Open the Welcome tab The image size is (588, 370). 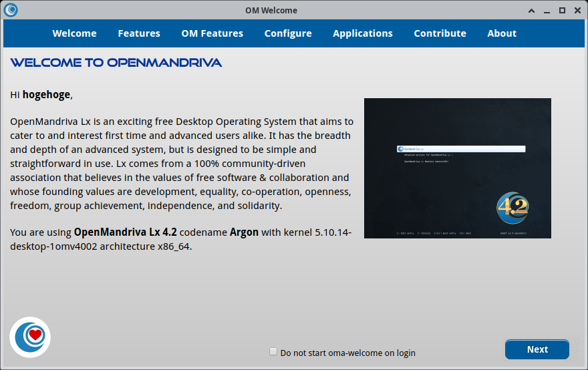click(x=74, y=33)
